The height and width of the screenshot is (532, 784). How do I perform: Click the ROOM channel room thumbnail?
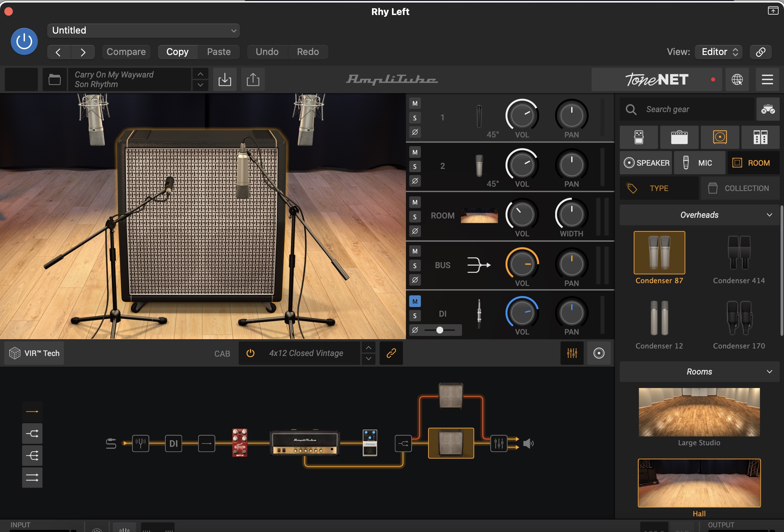(479, 215)
